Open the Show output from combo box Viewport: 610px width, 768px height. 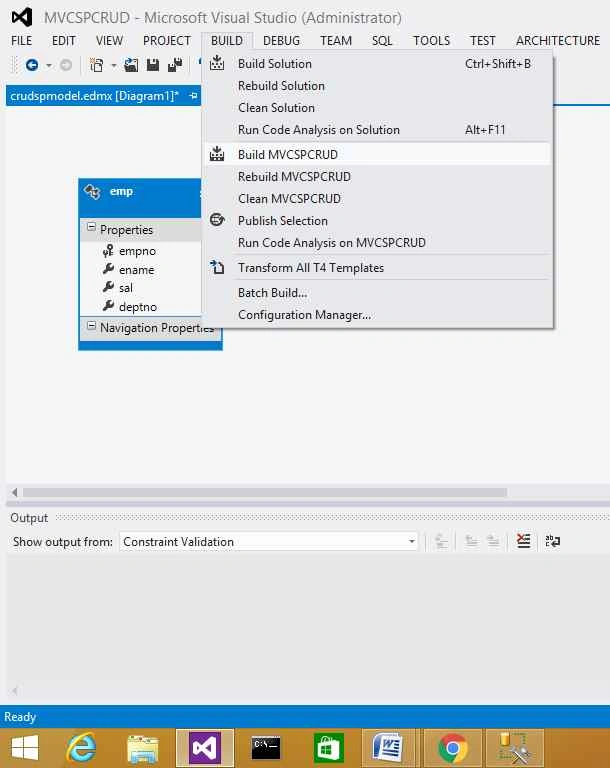[x=268, y=541]
